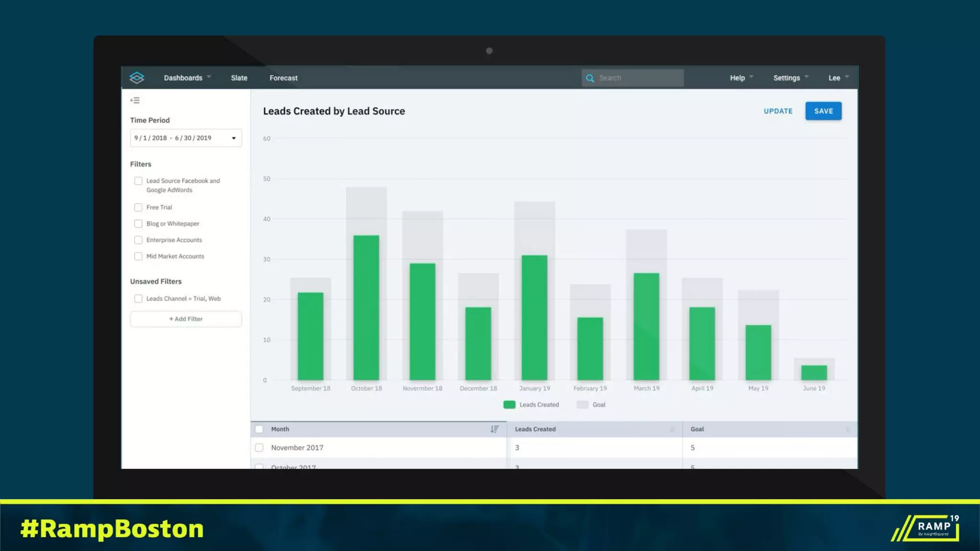Click the blue SAVE button
This screenshot has width=980, height=551.
coord(823,111)
